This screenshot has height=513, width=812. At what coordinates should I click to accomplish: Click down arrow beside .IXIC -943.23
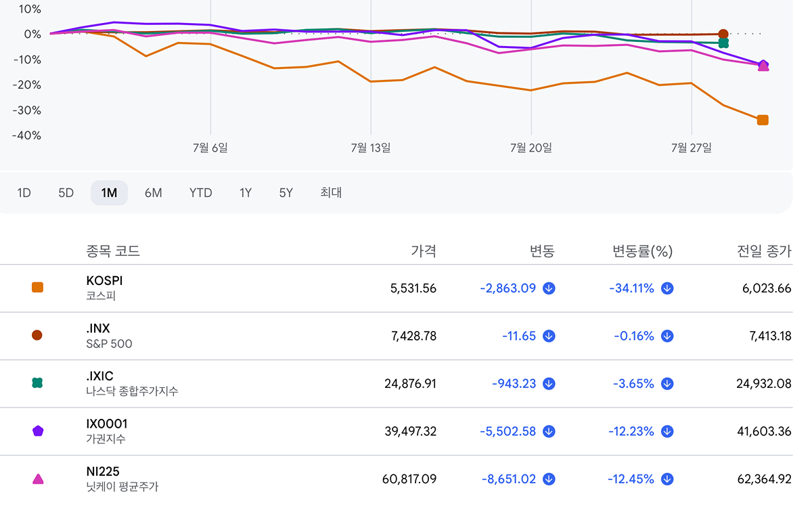click(x=549, y=384)
